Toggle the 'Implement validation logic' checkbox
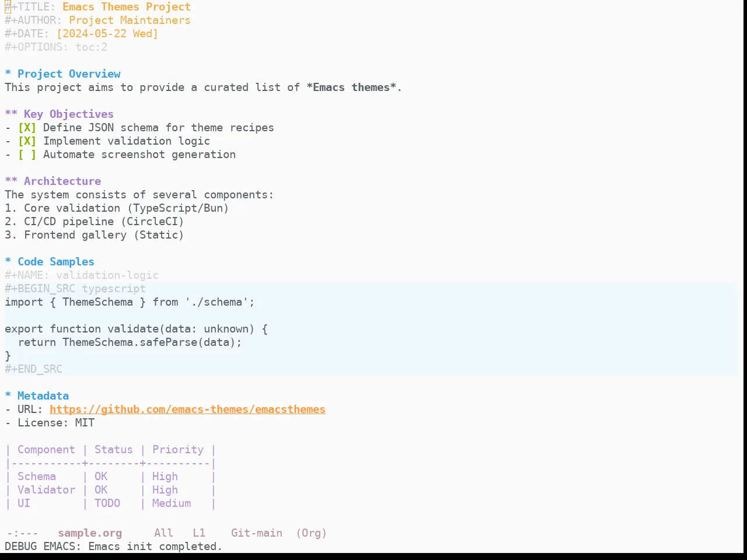The height and width of the screenshot is (560, 747). click(27, 141)
